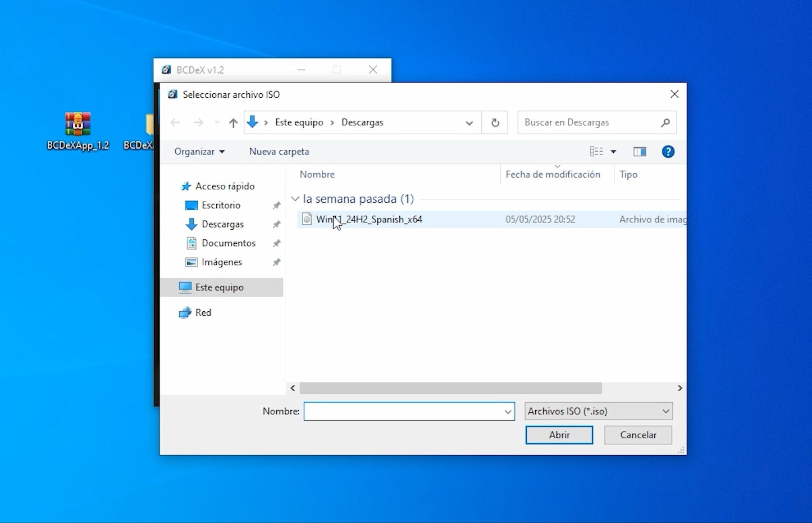Click the change view layout icon
This screenshot has width=812, height=523.
click(596, 152)
